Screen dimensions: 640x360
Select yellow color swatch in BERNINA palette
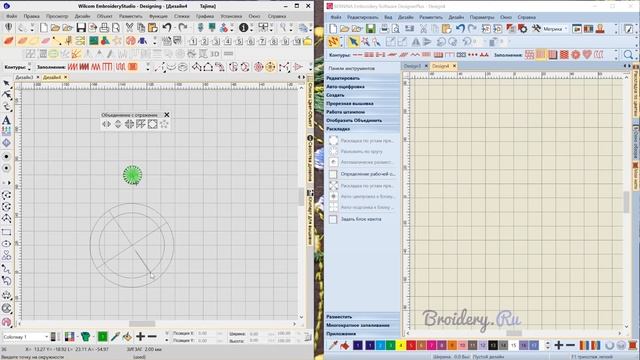[x=401, y=346]
